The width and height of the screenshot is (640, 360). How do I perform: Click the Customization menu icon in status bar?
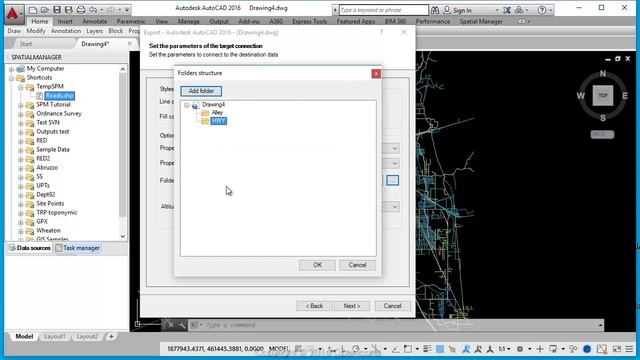[629, 349]
